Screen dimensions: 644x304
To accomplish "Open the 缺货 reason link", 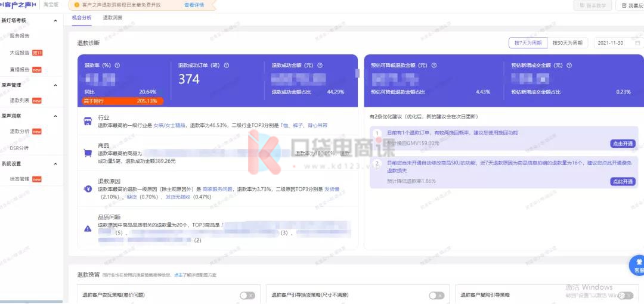I will tap(131, 197).
